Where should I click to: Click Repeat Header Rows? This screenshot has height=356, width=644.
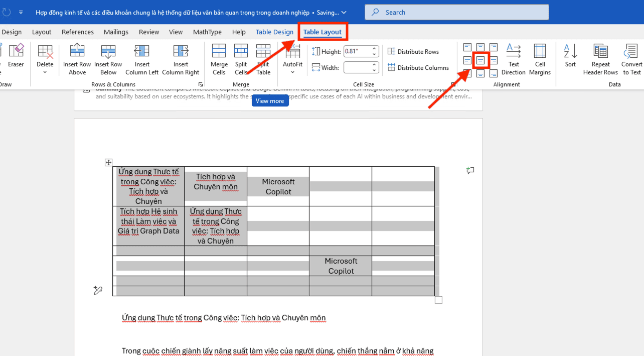600,59
